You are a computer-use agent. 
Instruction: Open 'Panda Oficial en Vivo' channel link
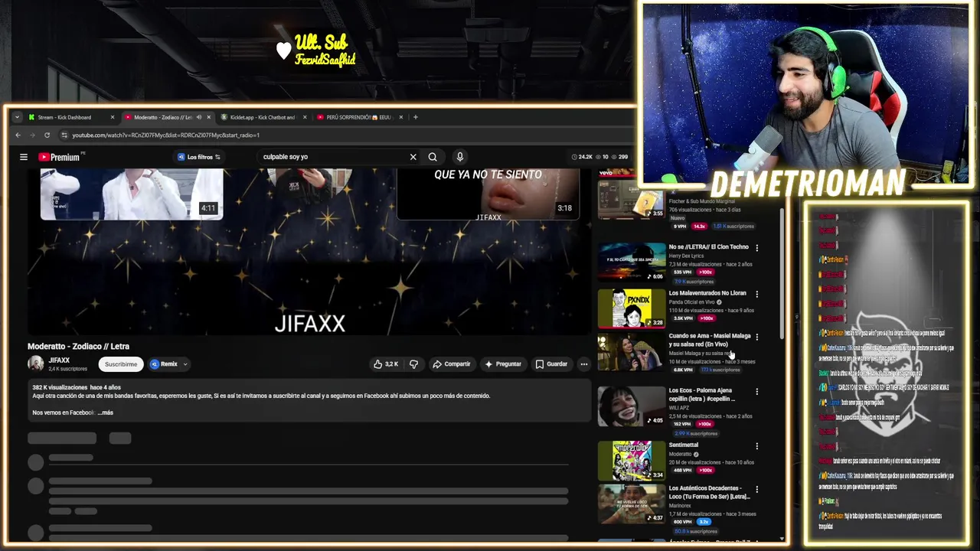point(691,302)
